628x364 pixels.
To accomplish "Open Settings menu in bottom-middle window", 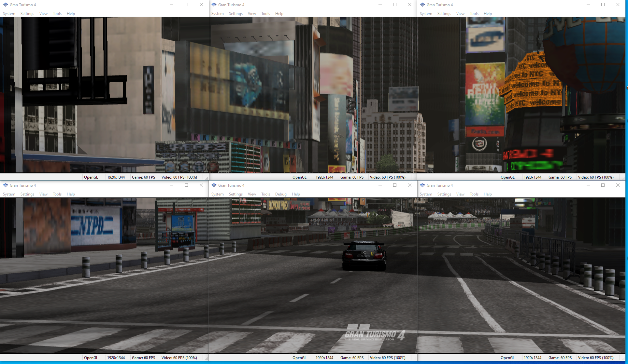I will (x=236, y=194).
